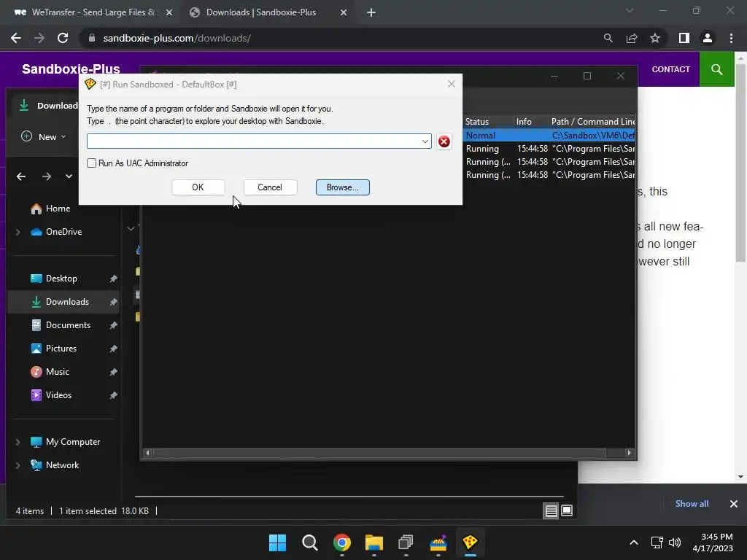Share this page from address bar
The height and width of the screenshot is (560, 747).
[632, 38]
